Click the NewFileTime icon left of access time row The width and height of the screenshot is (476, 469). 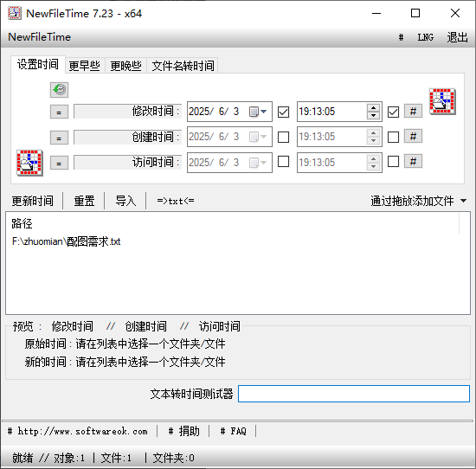coord(29,163)
